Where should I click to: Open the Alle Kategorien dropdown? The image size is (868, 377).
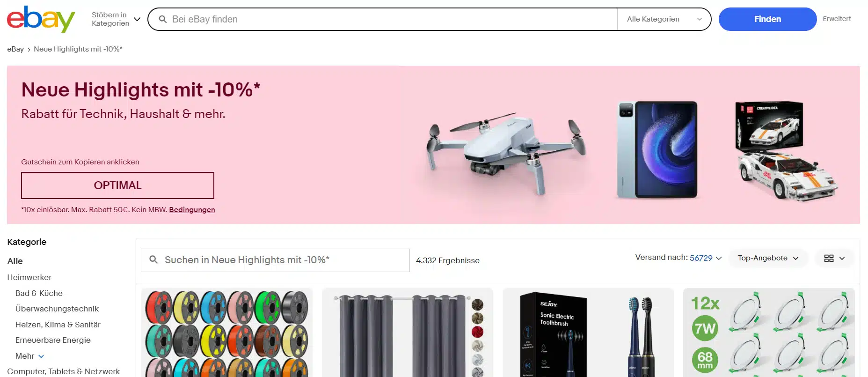coord(664,19)
